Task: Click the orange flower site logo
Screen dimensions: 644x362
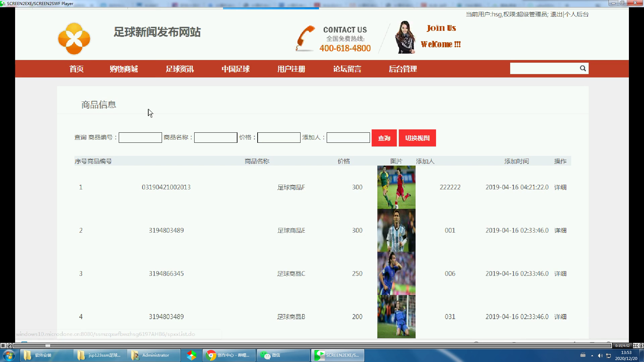Action: [x=74, y=39]
